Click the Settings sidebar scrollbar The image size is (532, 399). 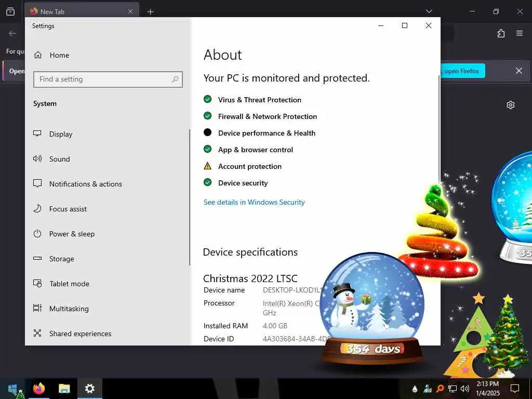click(x=190, y=197)
